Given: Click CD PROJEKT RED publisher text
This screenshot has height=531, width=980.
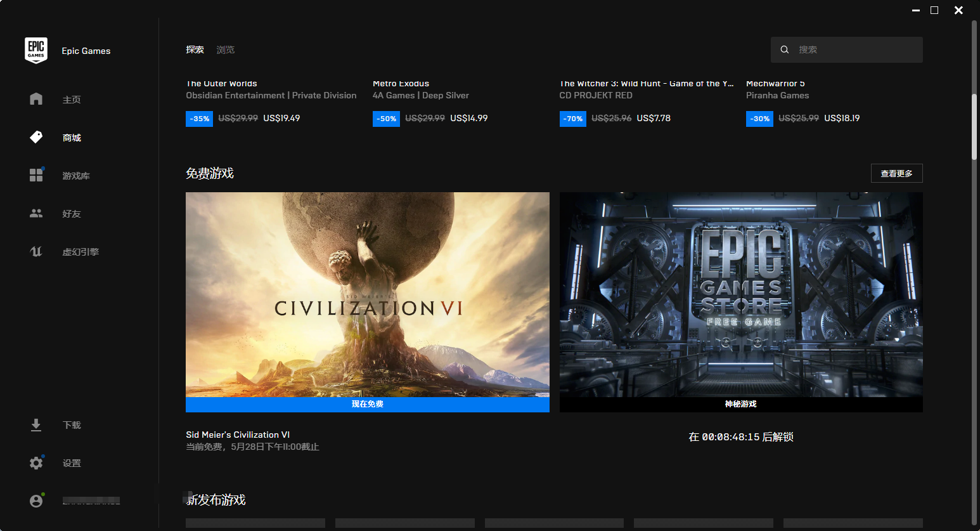Looking at the screenshot, I should 596,95.
